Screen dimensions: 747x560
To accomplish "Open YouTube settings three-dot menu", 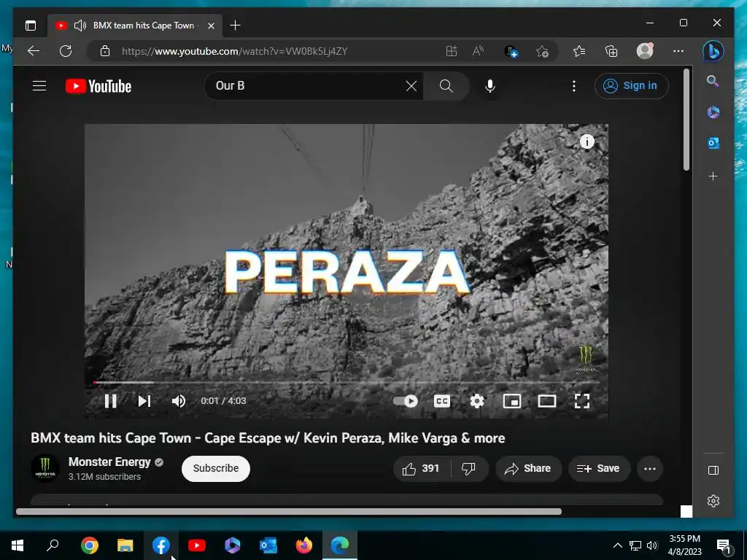I will [x=573, y=86].
